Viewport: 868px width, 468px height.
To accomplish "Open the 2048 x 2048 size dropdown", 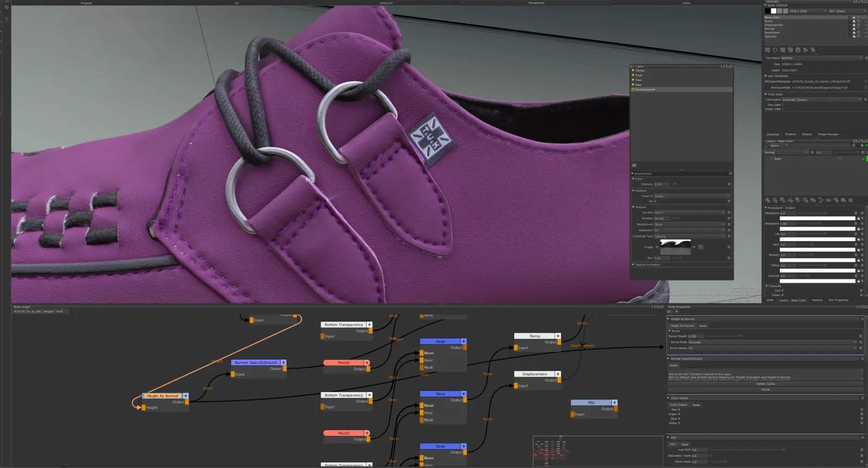I will (808, 11).
